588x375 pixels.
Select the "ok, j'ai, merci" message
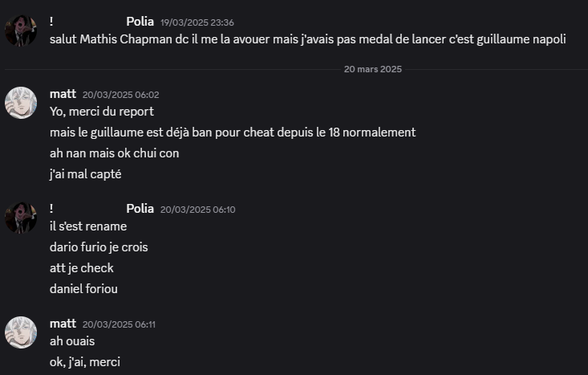(85, 362)
